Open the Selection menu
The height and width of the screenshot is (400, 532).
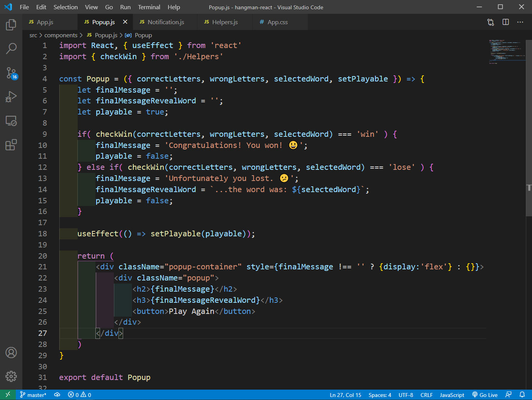click(65, 7)
